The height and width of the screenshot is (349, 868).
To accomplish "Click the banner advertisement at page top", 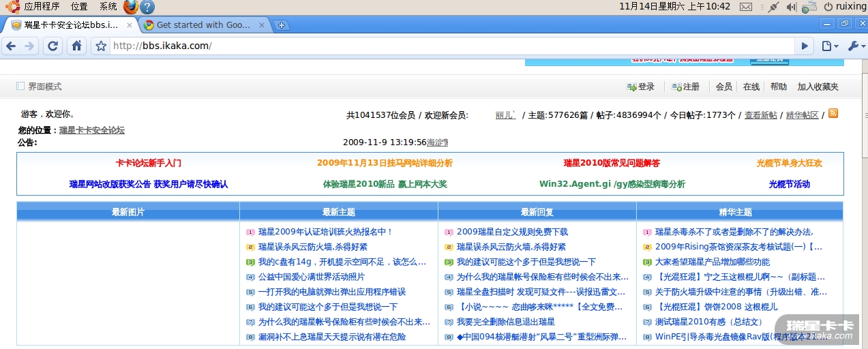I will [684, 62].
